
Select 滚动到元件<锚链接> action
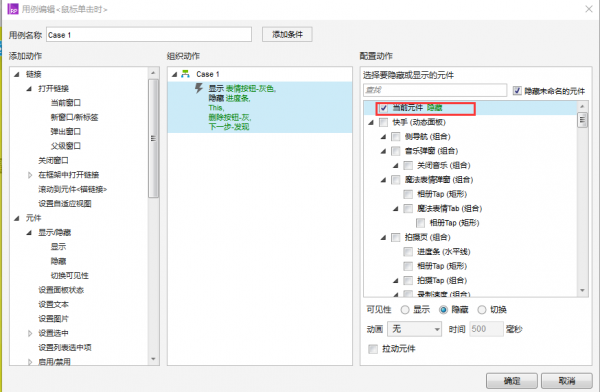point(72,189)
